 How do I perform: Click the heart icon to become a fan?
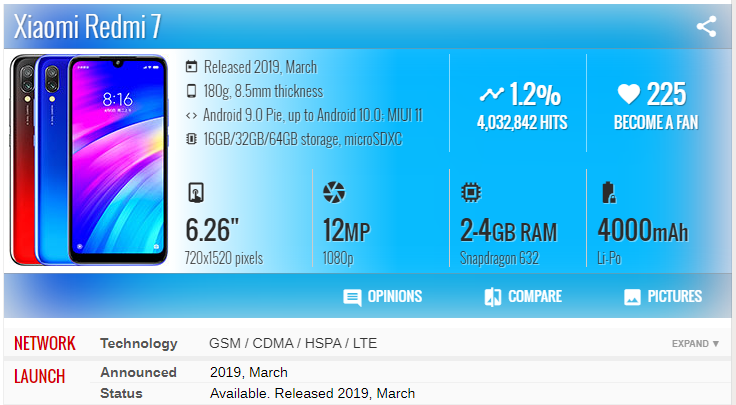628,95
